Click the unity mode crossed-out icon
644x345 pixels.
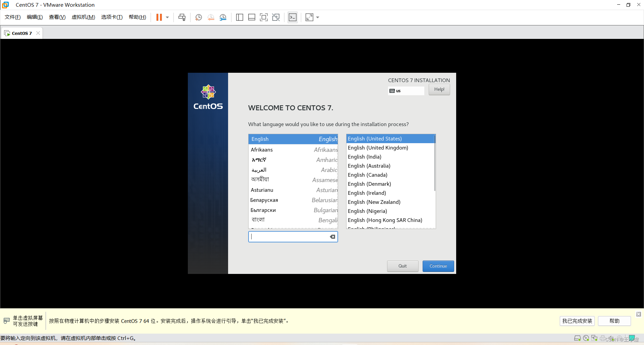[x=276, y=17]
